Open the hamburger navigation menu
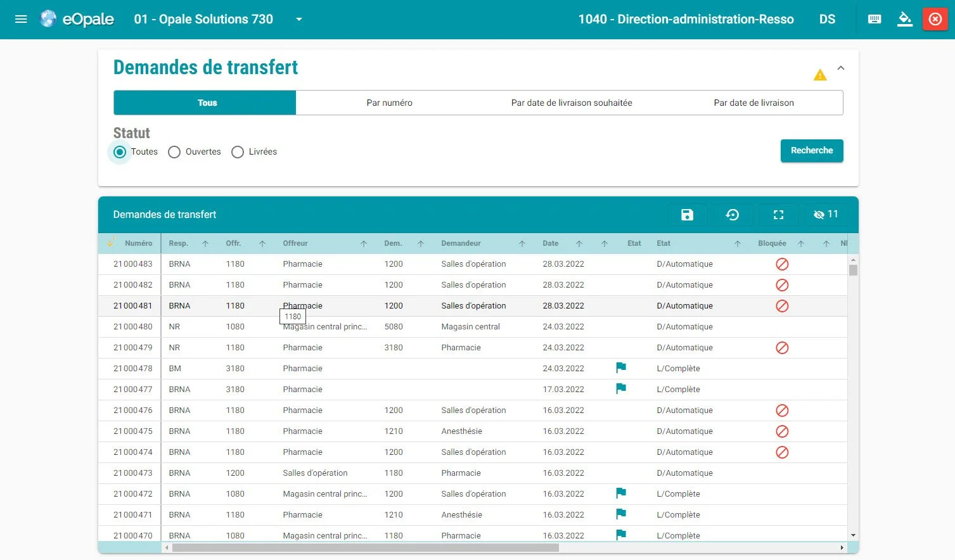The height and width of the screenshot is (560, 955). 21,19
